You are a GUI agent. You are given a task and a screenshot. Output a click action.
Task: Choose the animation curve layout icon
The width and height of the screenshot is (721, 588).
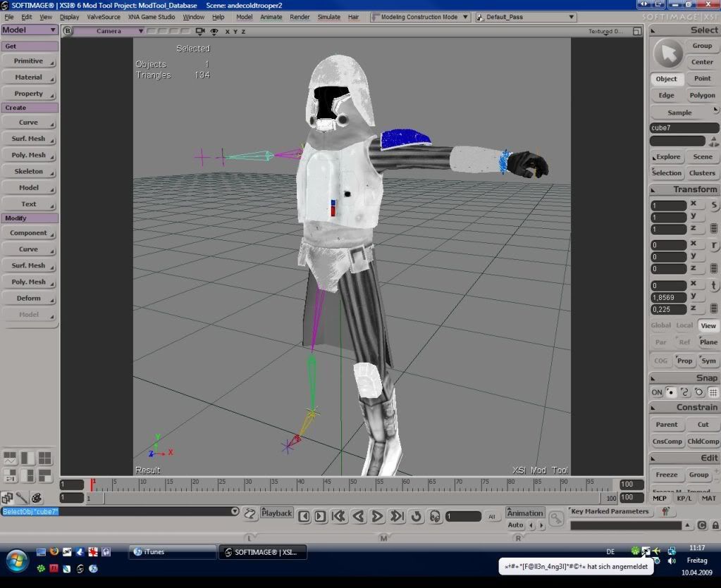pos(10,458)
